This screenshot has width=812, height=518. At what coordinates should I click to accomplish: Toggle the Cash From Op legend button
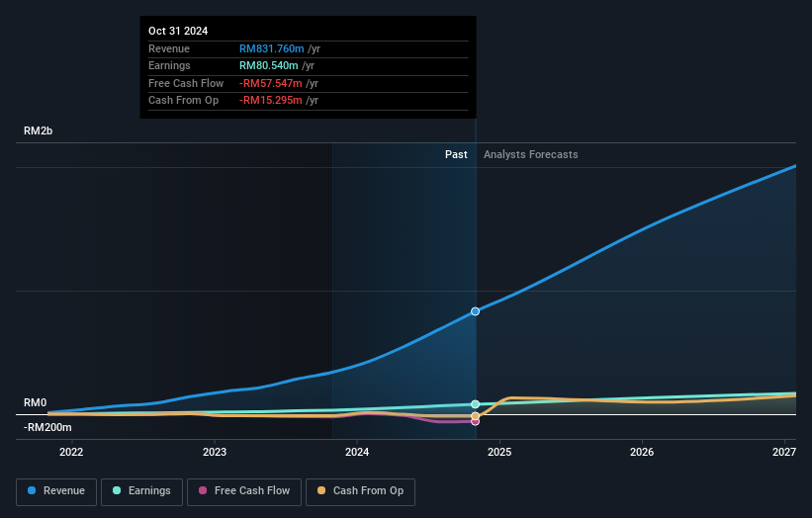click(x=360, y=491)
